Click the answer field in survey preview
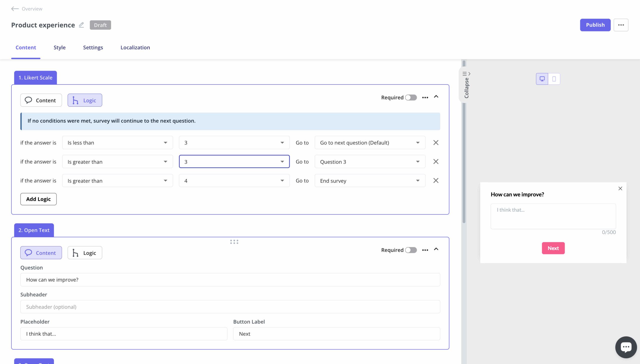The width and height of the screenshot is (640, 364). pos(553,216)
